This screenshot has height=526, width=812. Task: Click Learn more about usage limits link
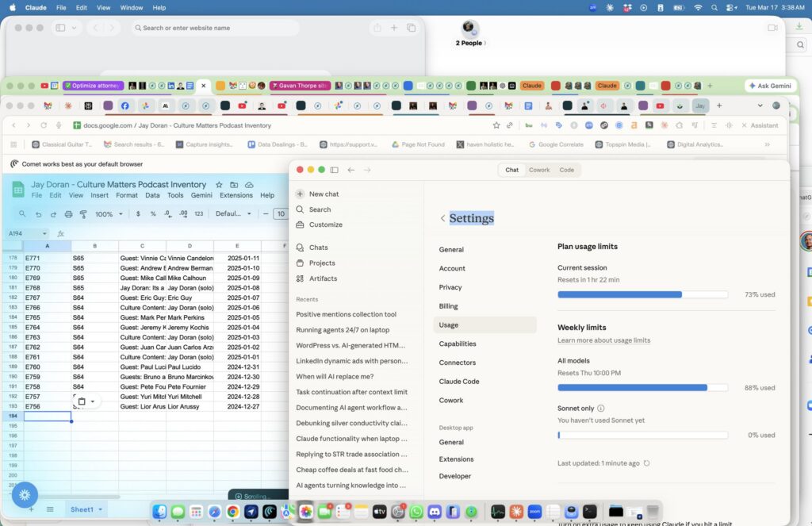click(603, 340)
